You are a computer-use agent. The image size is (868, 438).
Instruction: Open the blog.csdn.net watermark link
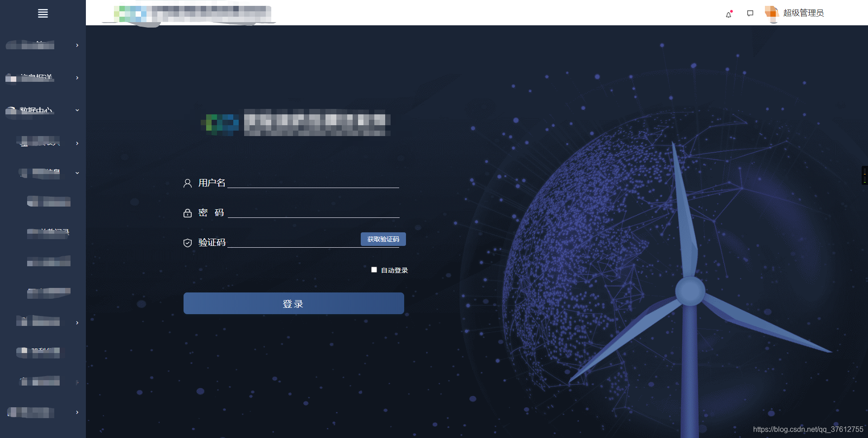(808, 429)
